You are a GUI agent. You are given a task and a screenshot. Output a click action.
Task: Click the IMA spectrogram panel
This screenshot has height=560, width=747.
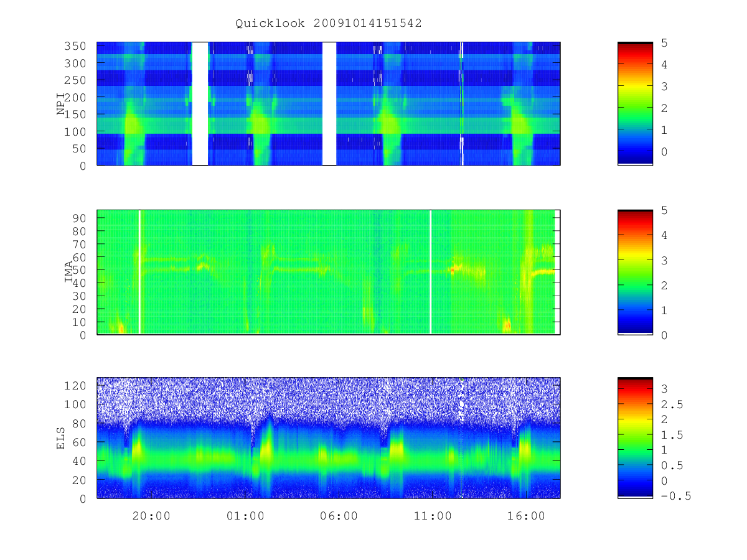[x=329, y=272]
